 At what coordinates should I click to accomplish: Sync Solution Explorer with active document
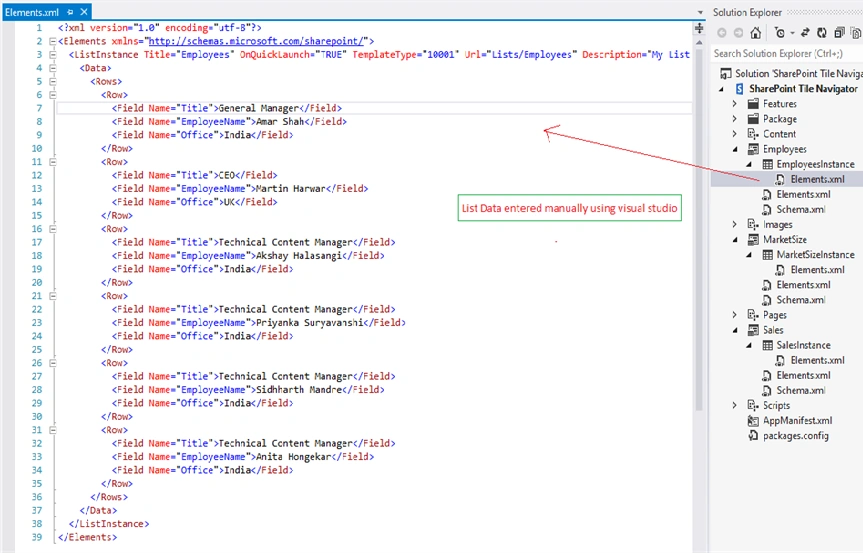pyautogui.click(x=805, y=33)
